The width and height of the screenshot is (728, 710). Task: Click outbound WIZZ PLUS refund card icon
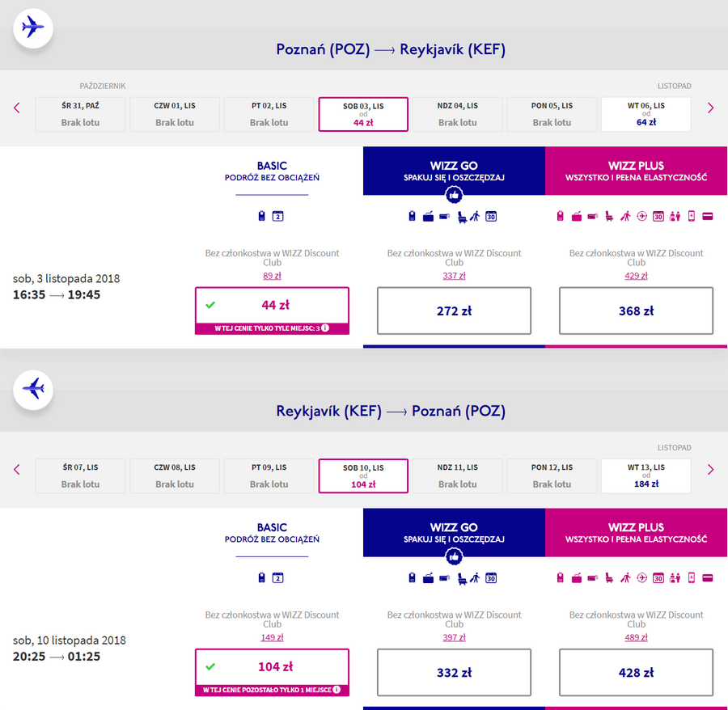(x=708, y=216)
